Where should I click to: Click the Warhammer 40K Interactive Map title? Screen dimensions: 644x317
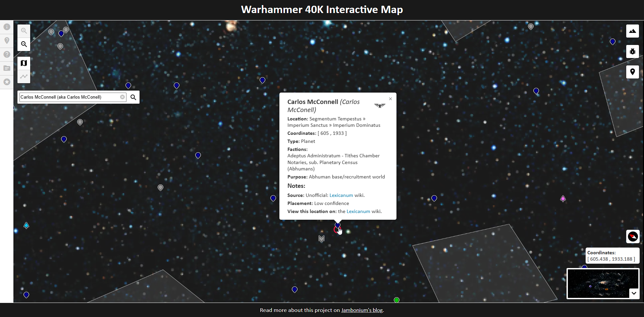pyautogui.click(x=322, y=9)
